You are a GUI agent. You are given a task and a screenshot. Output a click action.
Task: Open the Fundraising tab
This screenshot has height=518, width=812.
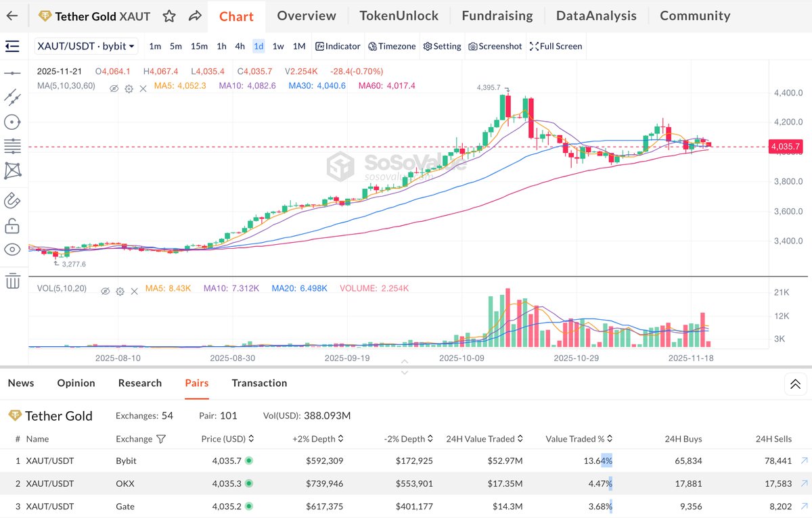point(497,16)
